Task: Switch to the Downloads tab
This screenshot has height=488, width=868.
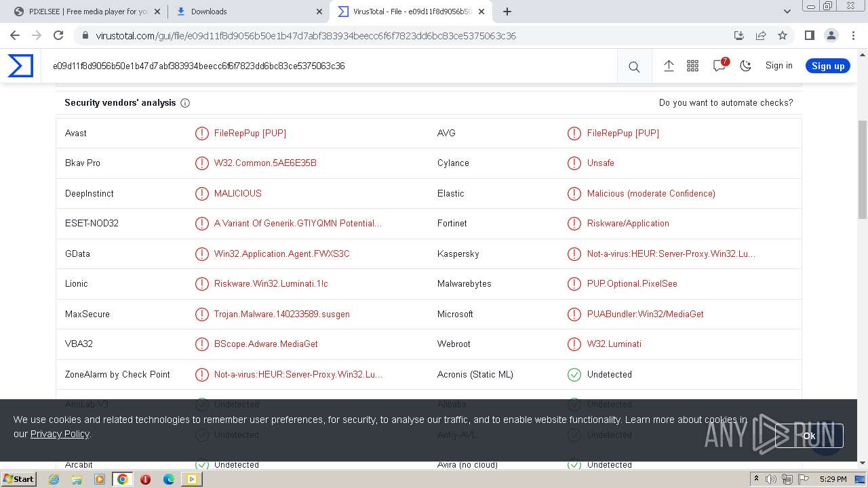Action: click(x=248, y=12)
